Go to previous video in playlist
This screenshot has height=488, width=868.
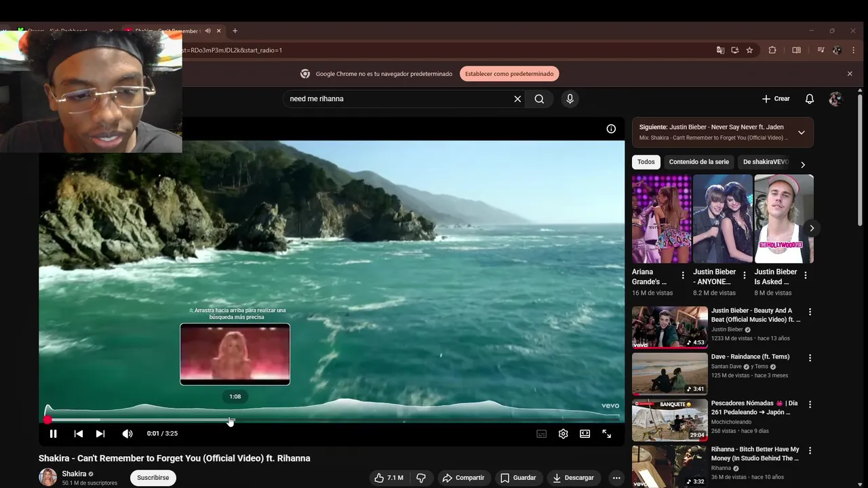(x=79, y=434)
